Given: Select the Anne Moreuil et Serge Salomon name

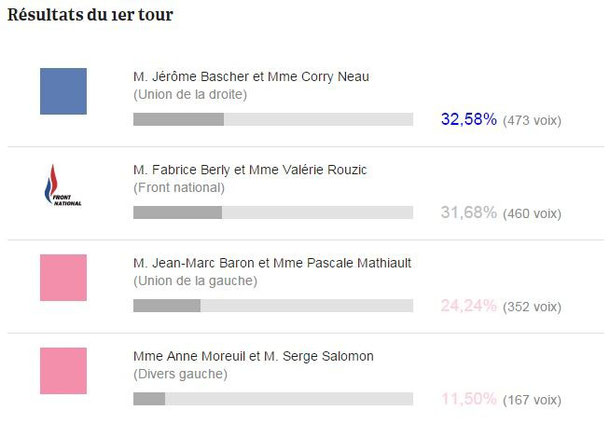Looking at the screenshot, I should (253, 356).
